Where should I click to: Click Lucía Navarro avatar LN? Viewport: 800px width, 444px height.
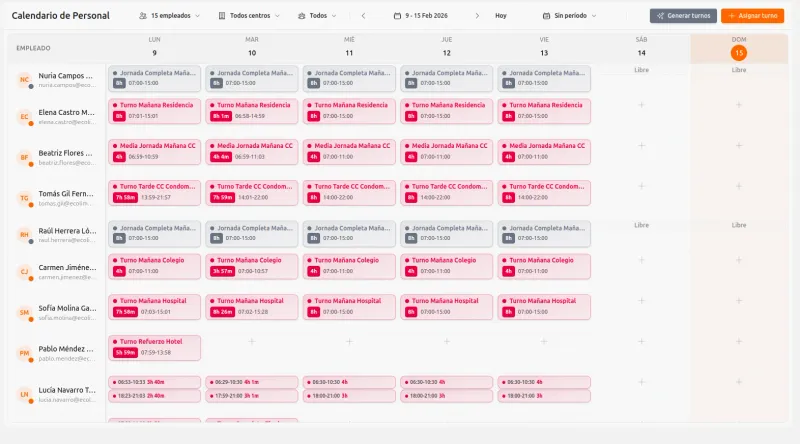pos(24,394)
